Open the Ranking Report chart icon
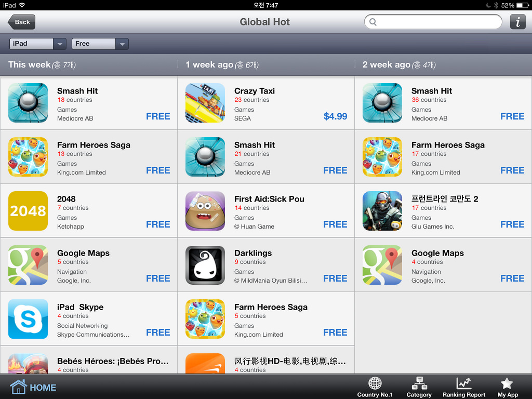This screenshot has width=532, height=399. [x=464, y=383]
